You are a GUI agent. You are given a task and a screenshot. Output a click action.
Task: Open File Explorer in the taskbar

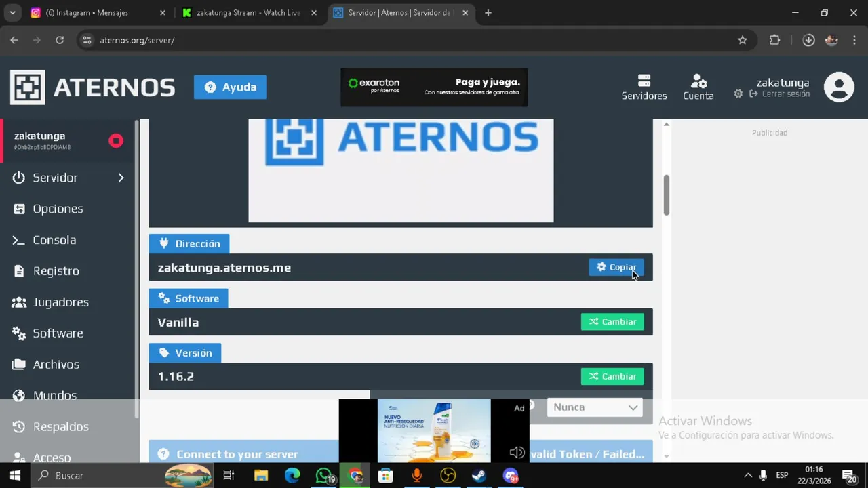tap(260, 476)
